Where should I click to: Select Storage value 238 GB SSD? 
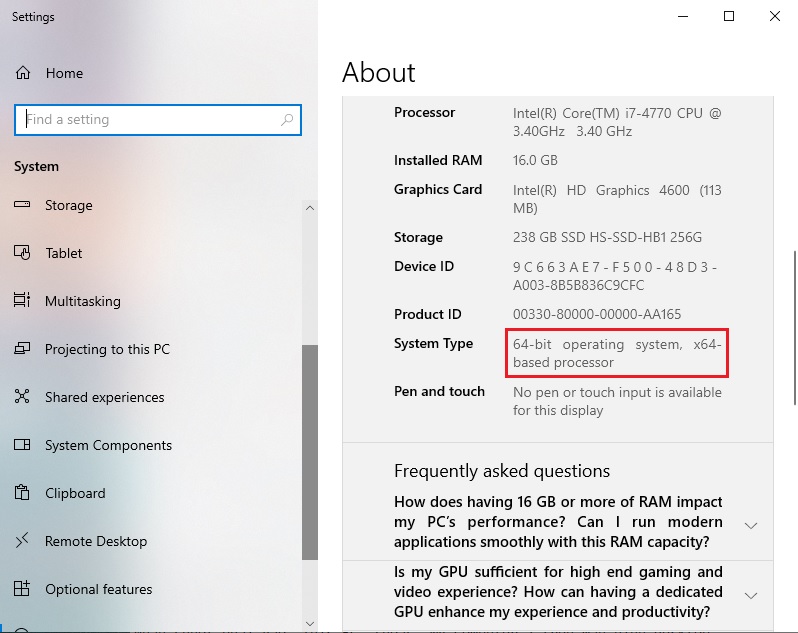pos(607,237)
